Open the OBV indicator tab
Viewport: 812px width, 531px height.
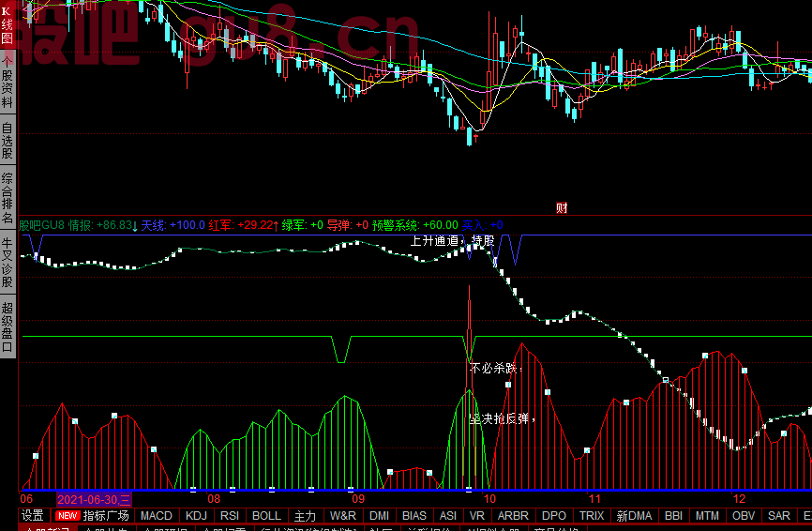(x=744, y=515)
